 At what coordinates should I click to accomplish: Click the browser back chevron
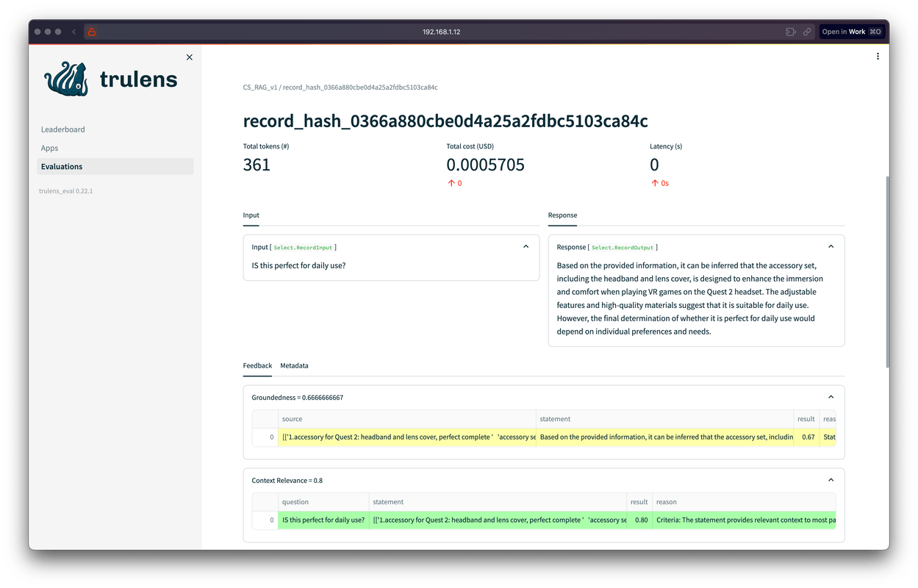click(73, 32)
